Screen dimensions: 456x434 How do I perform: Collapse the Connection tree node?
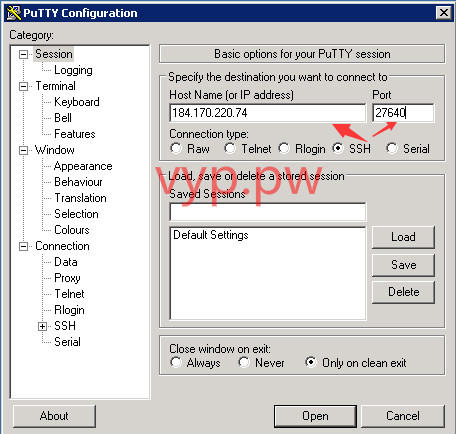pyautogui.click(x=24, y=246)
